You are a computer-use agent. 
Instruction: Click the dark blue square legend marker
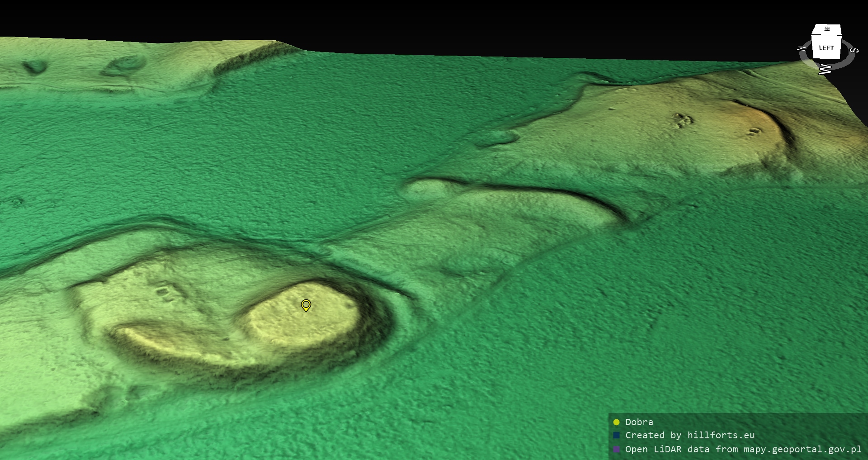tap(616, 436)
